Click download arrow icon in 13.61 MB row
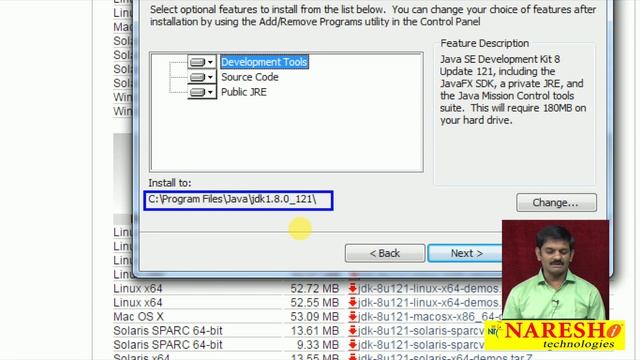Viewport: 640px width, 360px height. [353, 331]
